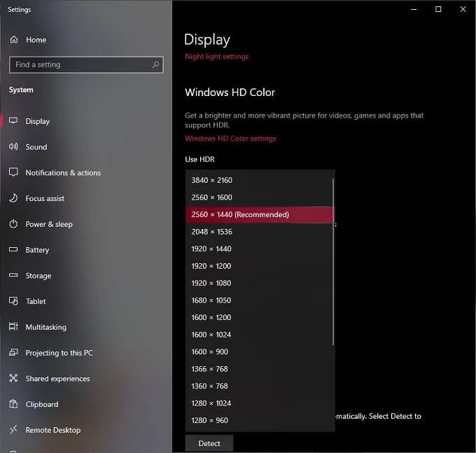The image size is (476, 453).
Task: Open Night light settings link
Action: (217, 57)
